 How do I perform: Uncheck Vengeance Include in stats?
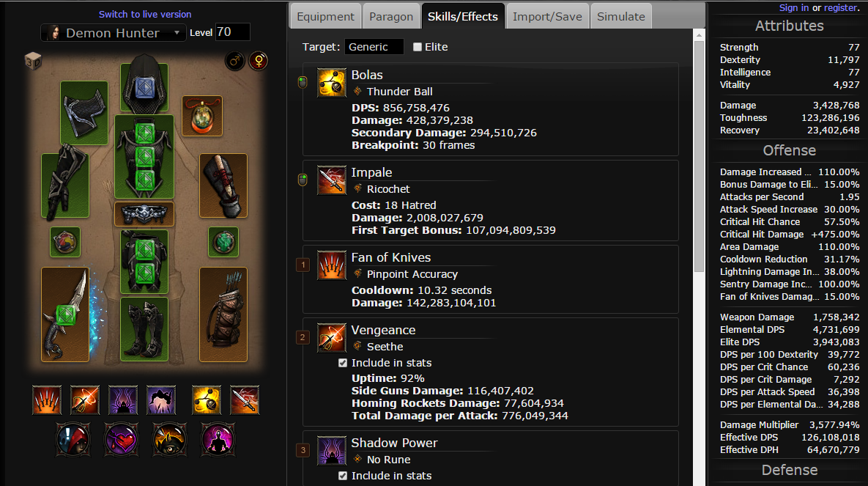(343, 363)
